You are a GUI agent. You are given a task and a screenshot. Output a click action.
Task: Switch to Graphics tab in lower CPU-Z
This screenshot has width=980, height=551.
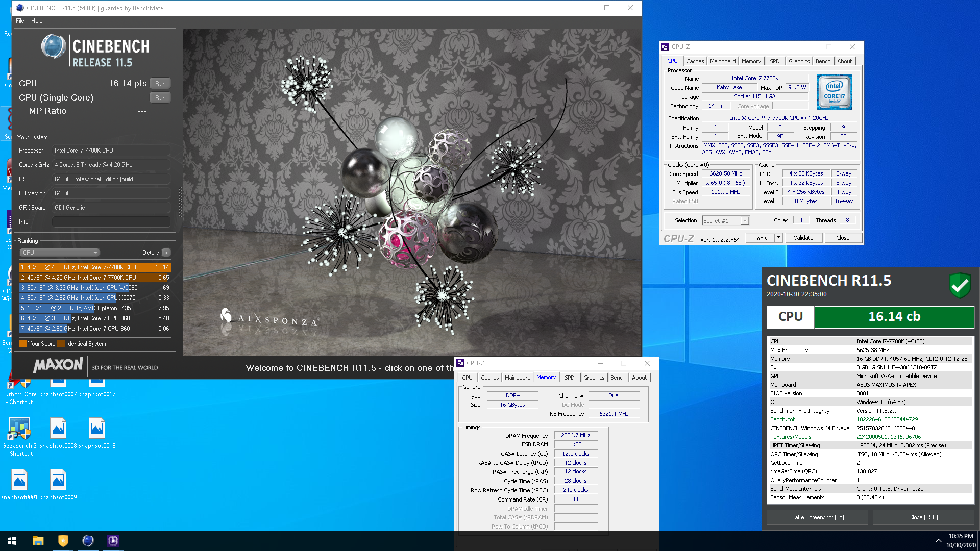pyautogui.click(x=594, y=378)
